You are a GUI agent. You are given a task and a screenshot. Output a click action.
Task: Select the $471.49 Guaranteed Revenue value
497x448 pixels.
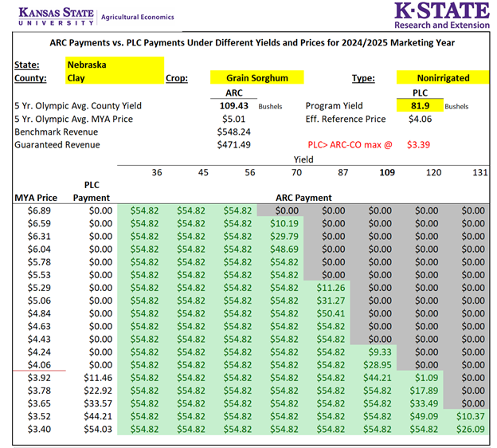tap(233, 145)
